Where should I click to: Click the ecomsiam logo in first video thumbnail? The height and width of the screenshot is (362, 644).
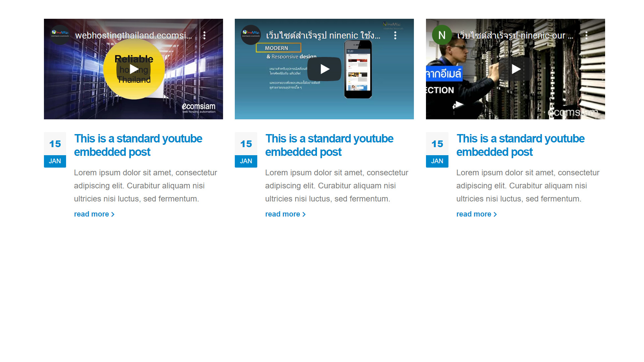coord(199,108)
